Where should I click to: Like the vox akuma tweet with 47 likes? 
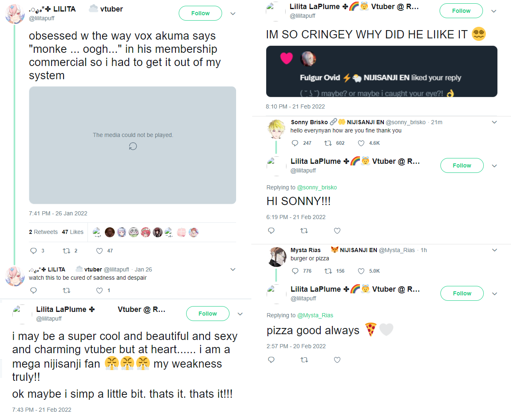[x=99, y=251]
